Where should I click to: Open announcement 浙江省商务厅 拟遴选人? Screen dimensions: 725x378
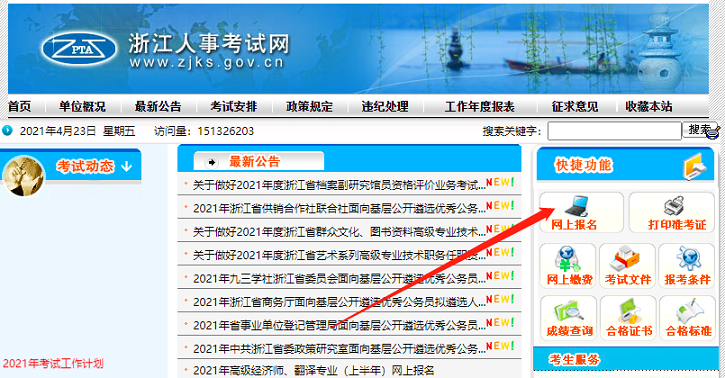click(x=339, y=302)
